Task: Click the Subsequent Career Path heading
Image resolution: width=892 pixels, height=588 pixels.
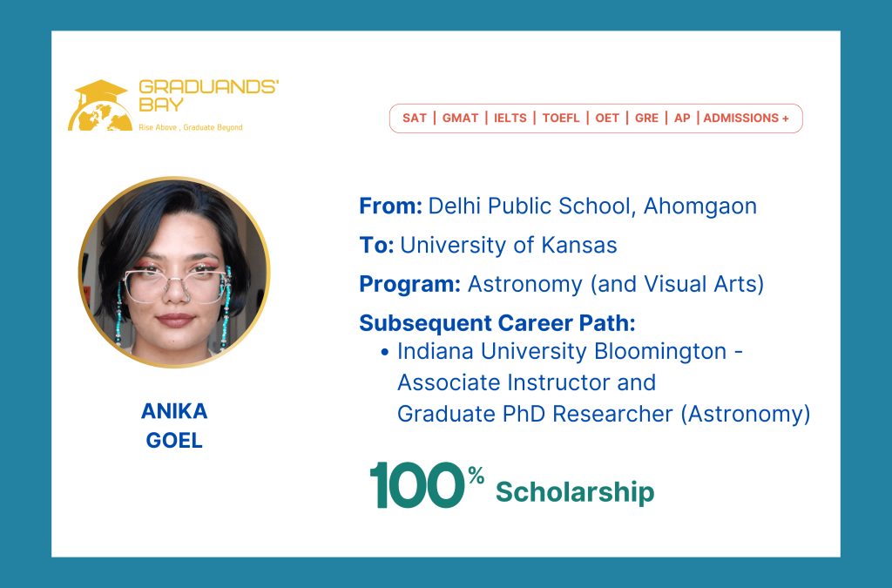Action: [497, 323]
